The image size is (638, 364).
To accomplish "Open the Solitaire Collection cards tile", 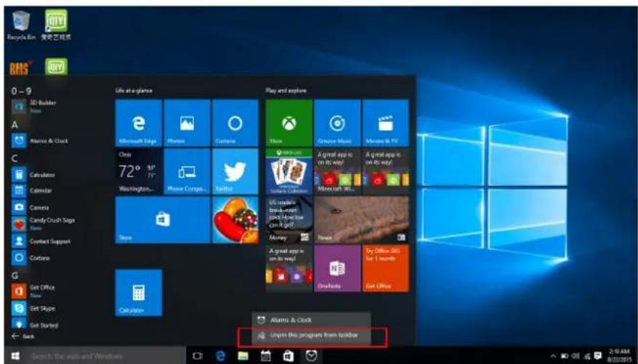I will pyautogui.click(x=289, y=171).
